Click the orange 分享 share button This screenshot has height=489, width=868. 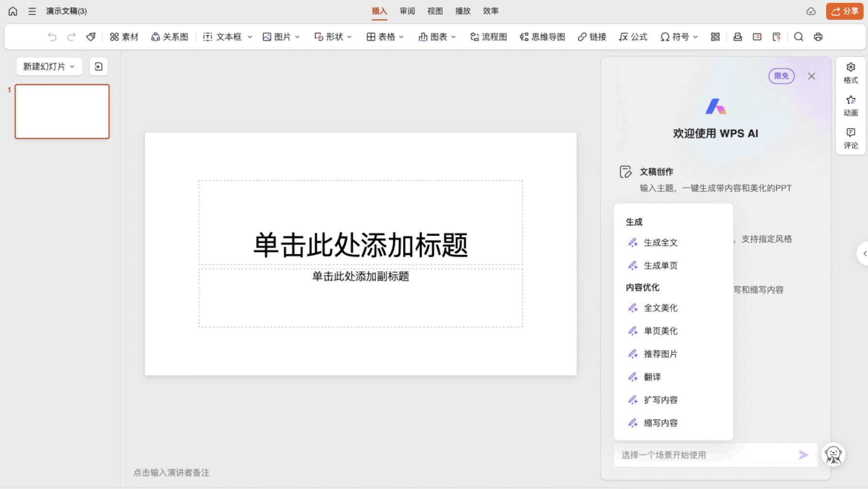[844, 11]
